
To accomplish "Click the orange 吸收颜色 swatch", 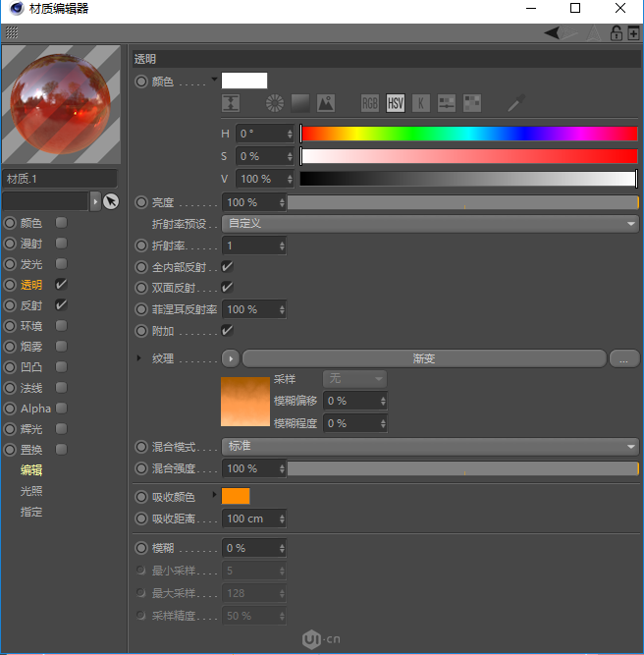I will tap(236, 496).
